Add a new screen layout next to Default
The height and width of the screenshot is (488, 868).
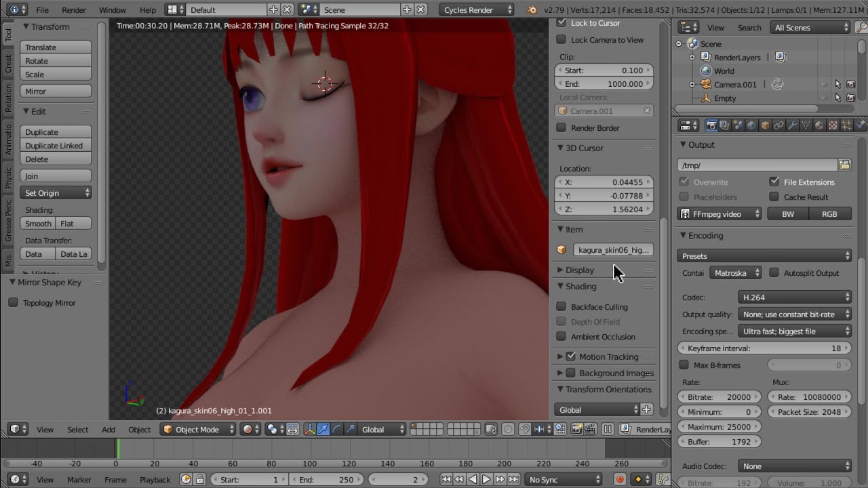273,9
